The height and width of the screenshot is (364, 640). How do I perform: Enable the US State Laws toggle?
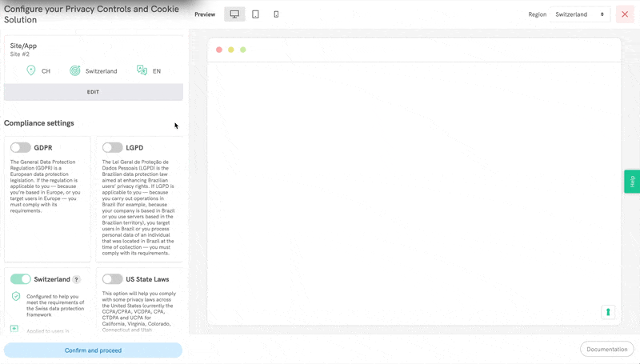pyautogui.click(x=113, y=279)
